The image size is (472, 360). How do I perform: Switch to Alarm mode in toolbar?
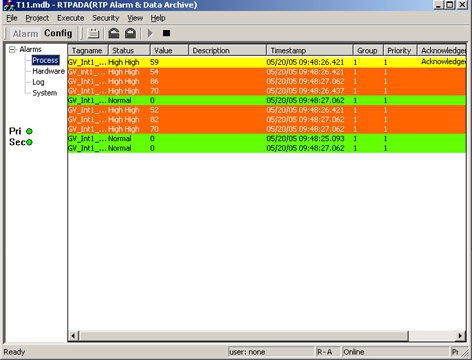coord(25,33)
